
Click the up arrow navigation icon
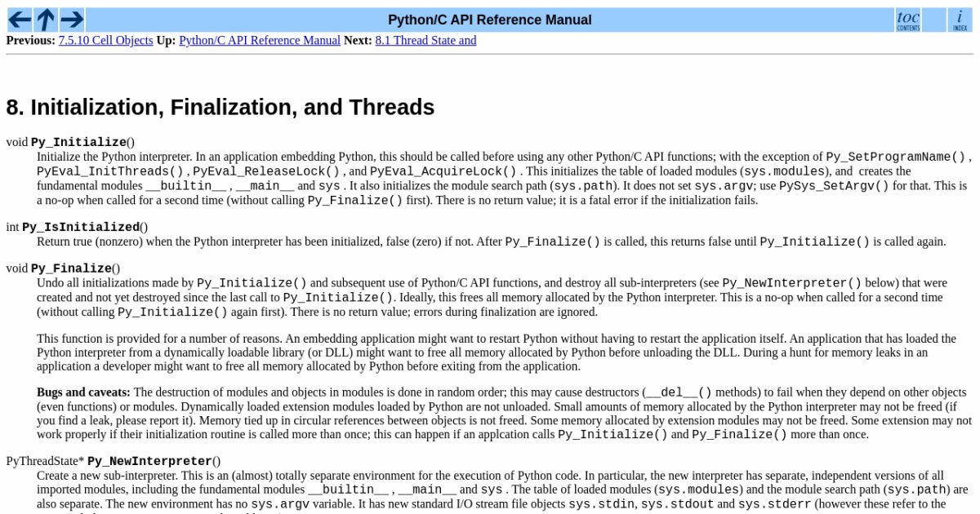[x=46, y=20]
